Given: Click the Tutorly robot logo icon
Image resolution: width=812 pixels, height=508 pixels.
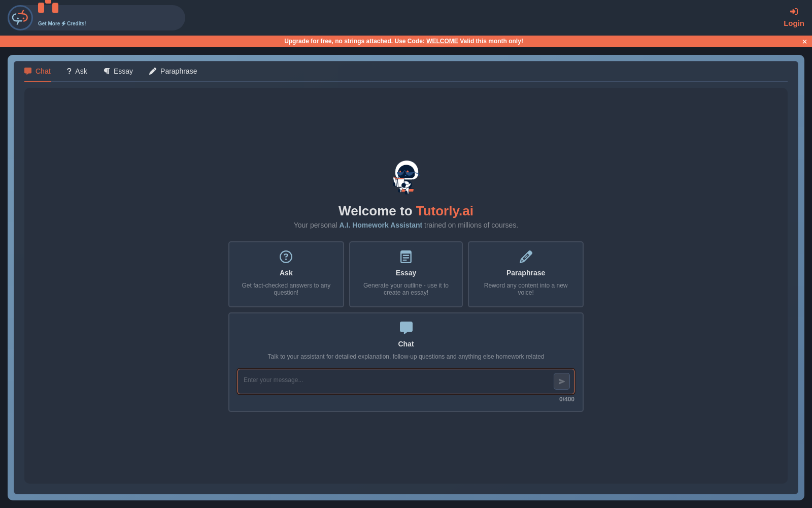Looking at the screenshot, I should pos(20,18).
